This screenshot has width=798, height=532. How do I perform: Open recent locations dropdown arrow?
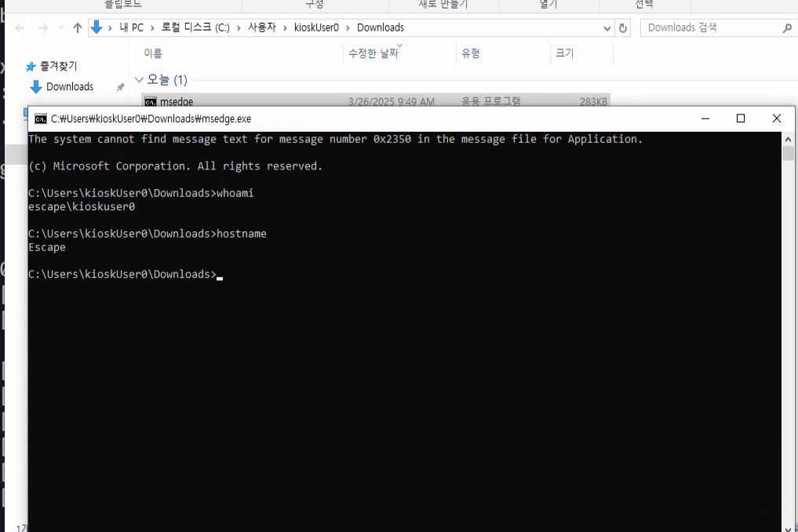click(x=61, y=28)
